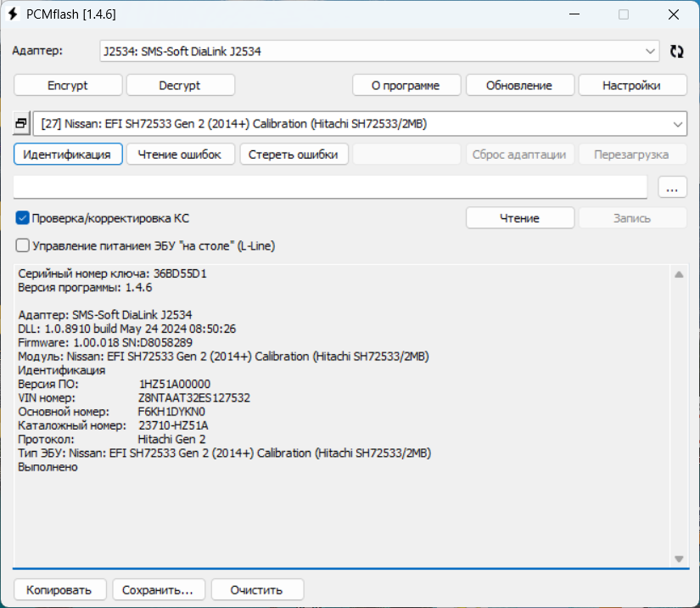
Task: Click the log scrollbar up arrow
Action: click(x=679, y=274)
